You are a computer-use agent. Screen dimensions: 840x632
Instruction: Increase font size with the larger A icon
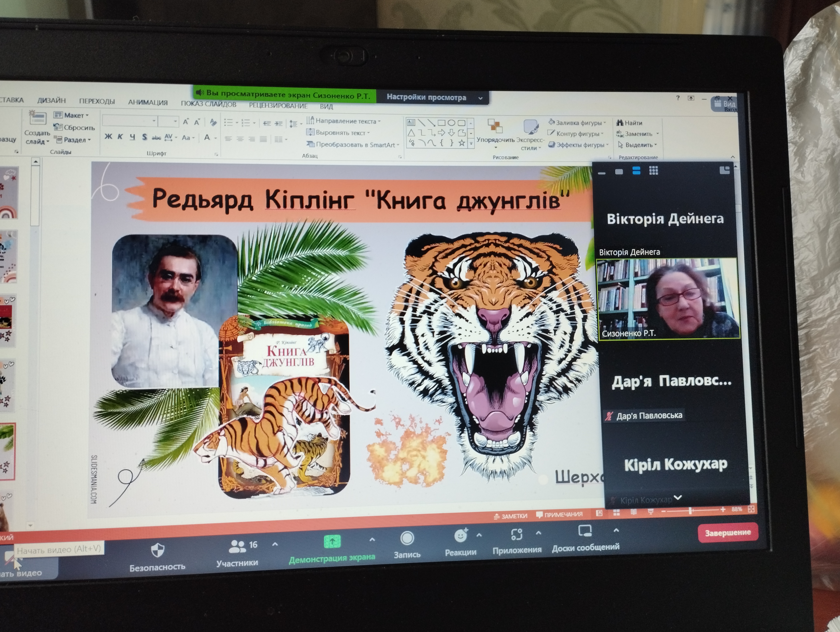(x=186, y=122)
